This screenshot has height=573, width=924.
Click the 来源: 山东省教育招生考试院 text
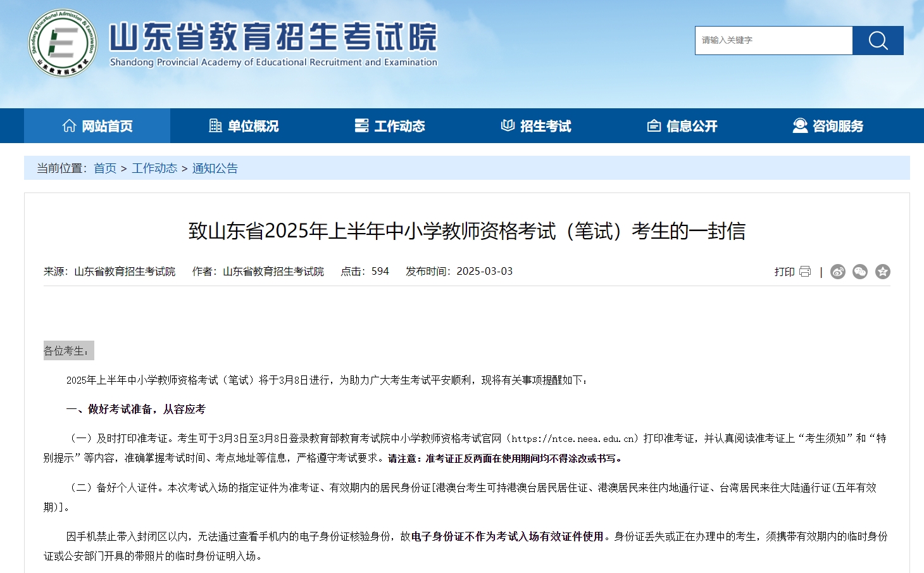(x=109, y=272)
